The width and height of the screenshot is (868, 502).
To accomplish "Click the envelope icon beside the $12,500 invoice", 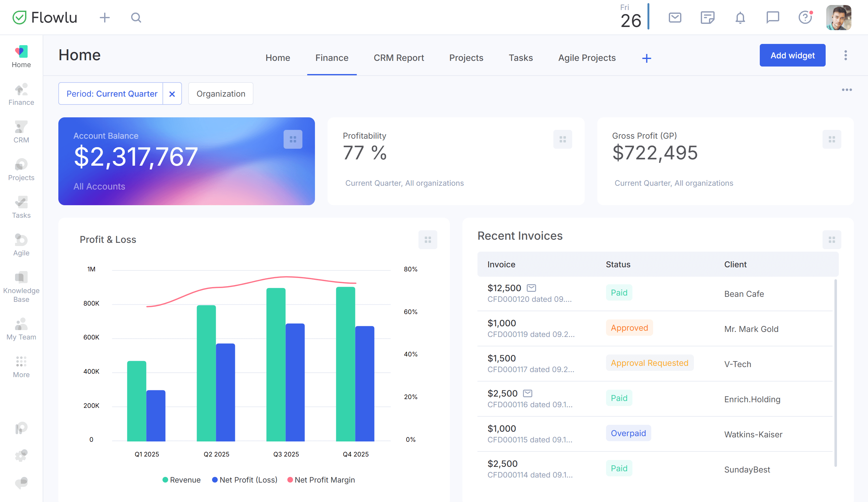I will tap(532, 287).
